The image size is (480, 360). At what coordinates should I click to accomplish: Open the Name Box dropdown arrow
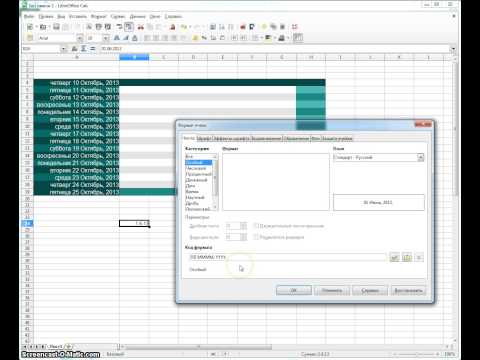[63, 49]
